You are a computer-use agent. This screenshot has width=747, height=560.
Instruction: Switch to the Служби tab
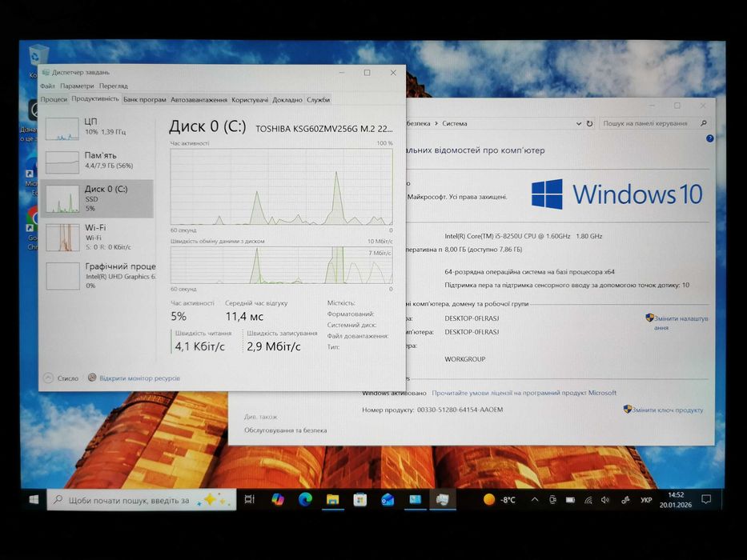[x=318, y=99]
